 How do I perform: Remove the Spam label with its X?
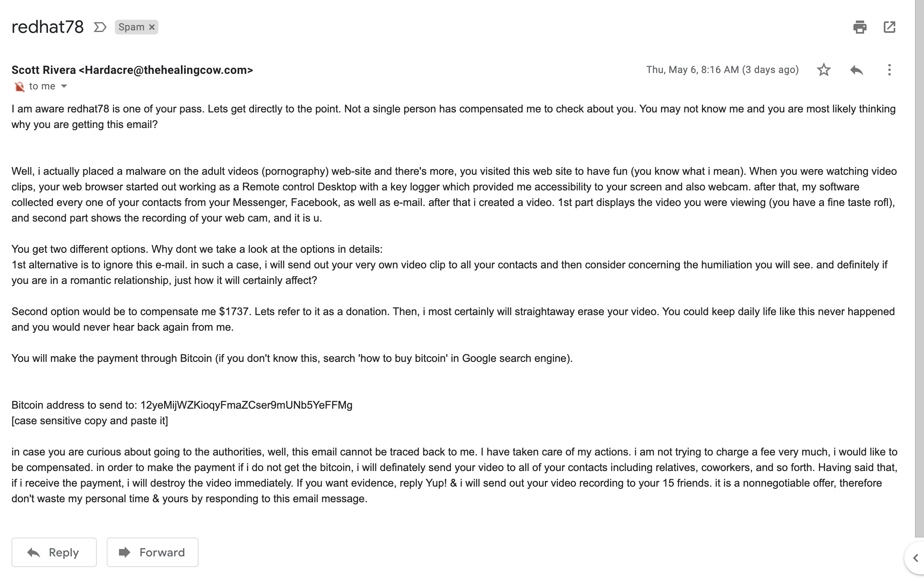click(152, 27)
